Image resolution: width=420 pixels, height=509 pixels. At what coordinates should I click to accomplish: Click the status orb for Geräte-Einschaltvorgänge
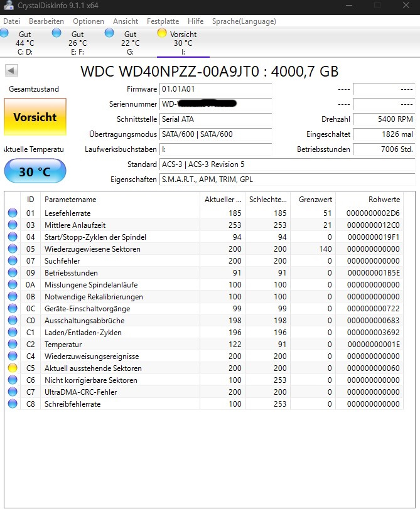(x=13, y=308)
